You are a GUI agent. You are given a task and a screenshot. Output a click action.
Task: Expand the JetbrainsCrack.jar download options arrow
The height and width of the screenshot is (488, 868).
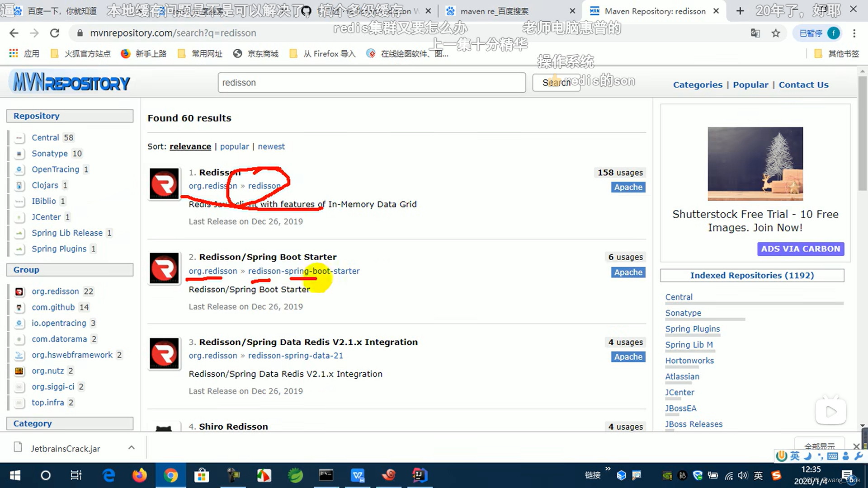[132, 448]
